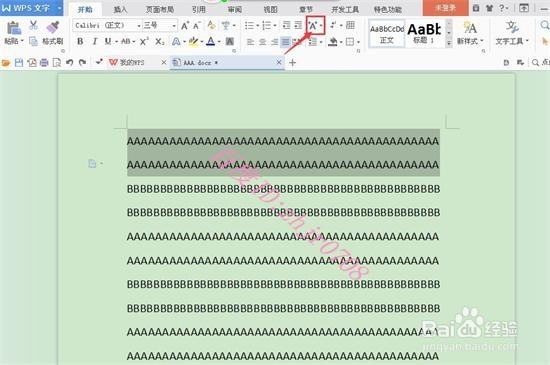Click the Redo arrow icon
Screen dimensions: 550x365
82,63
